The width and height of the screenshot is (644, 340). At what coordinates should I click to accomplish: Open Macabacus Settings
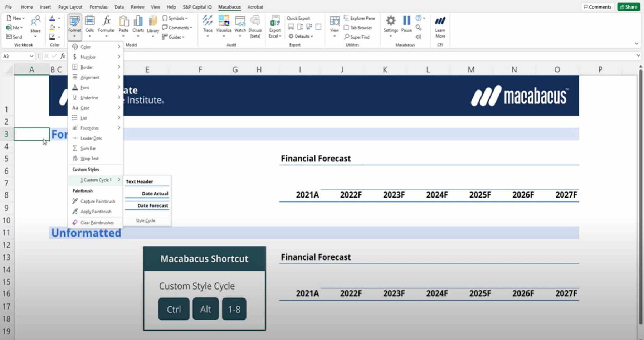tap(390, 25)
